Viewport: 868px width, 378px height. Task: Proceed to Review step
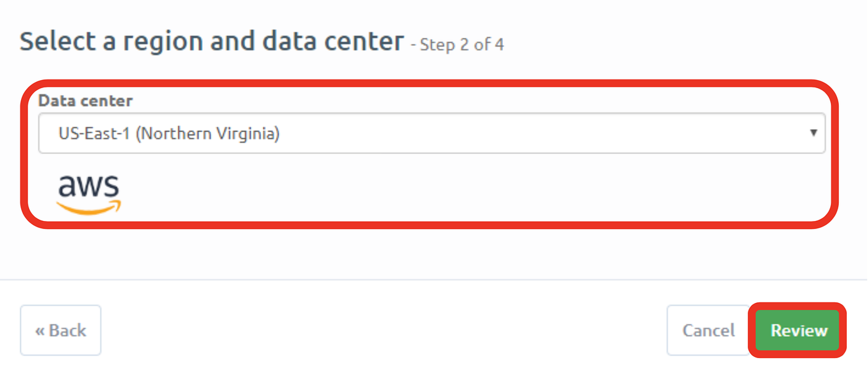tap(797, 330)
